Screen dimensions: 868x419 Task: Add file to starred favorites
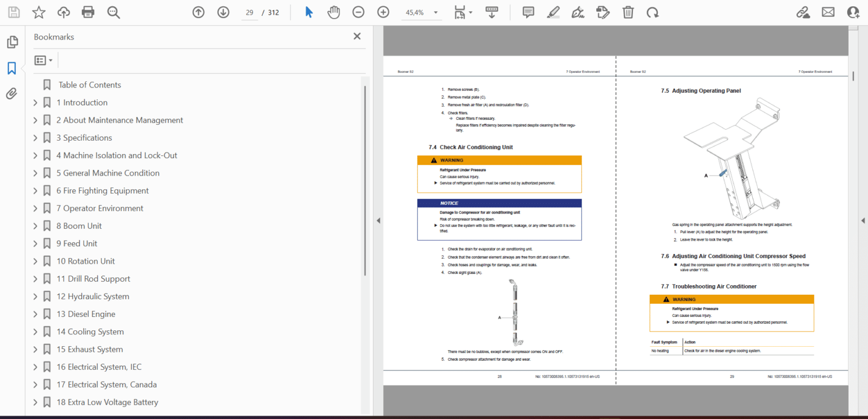pyautogui.click(x=38, y=12)
